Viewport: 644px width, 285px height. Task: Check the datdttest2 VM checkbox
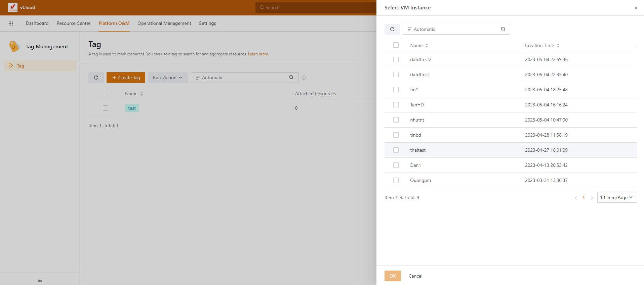(396, 59)
